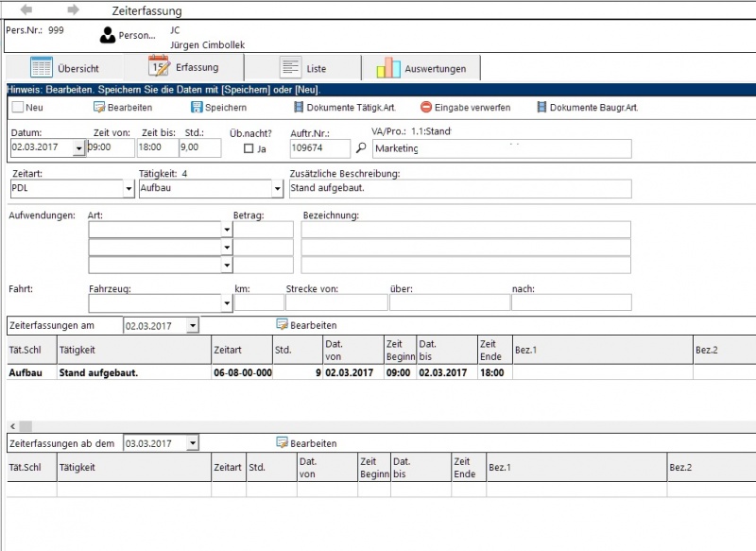Click the Dokumente Baugr.Art. film icon

[x=541, y=107]
